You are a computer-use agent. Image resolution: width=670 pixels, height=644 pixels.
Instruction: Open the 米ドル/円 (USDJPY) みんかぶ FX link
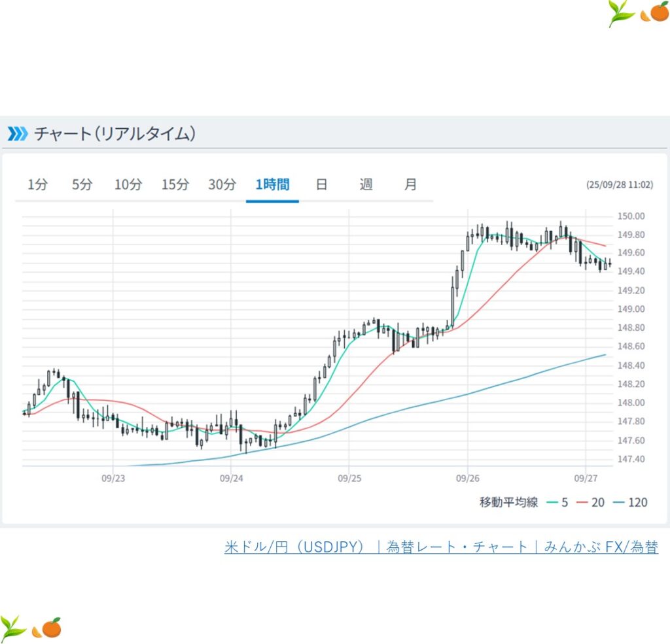441,547
